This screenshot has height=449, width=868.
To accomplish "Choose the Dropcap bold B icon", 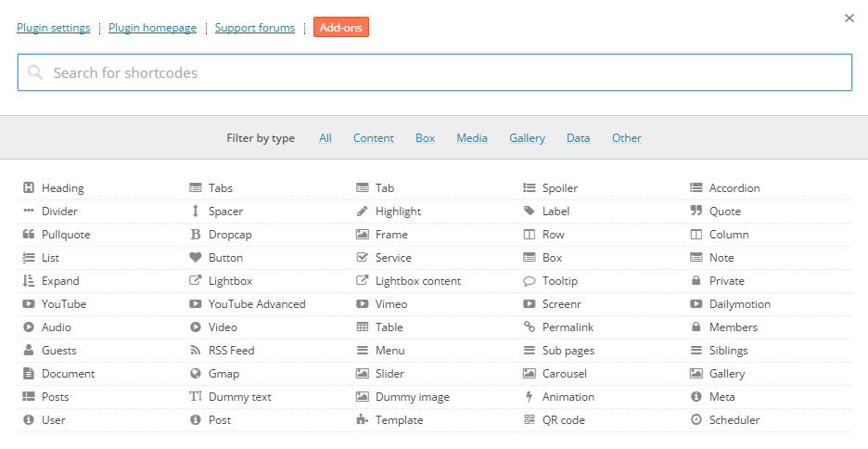I will (196, 234).
